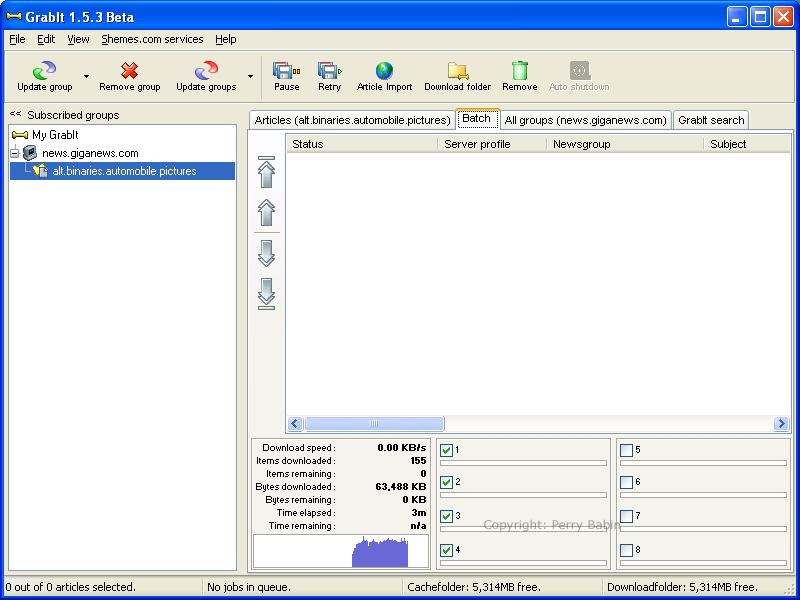Image resolution: width=800 pixels, height=600 pixels.
Task: Open the Help menu
Action: [x=226, y=39]
